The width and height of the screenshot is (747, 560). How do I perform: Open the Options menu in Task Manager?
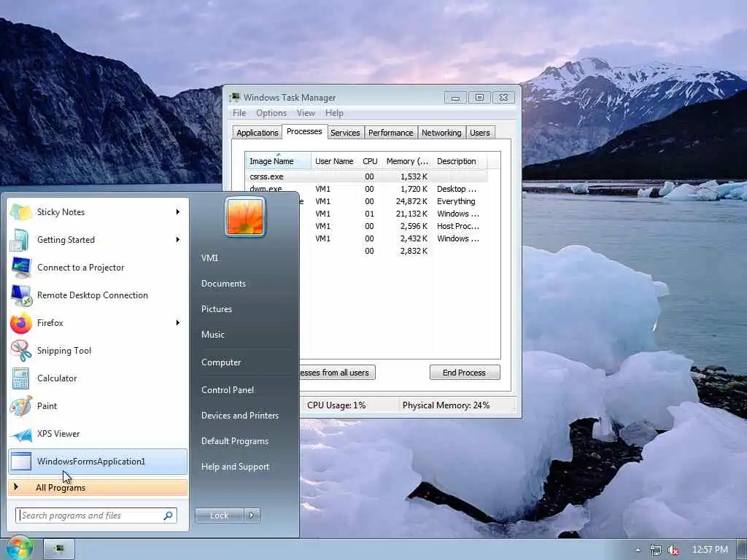pos(271,113)
